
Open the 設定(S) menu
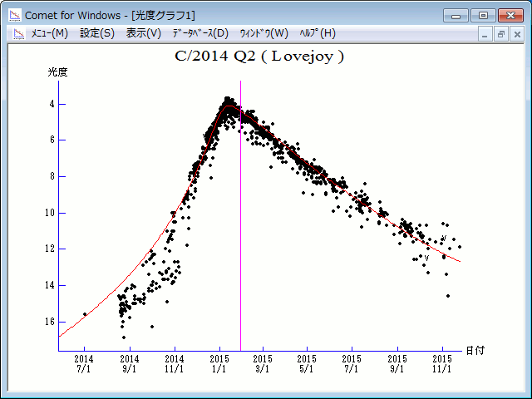coord(97,33)
